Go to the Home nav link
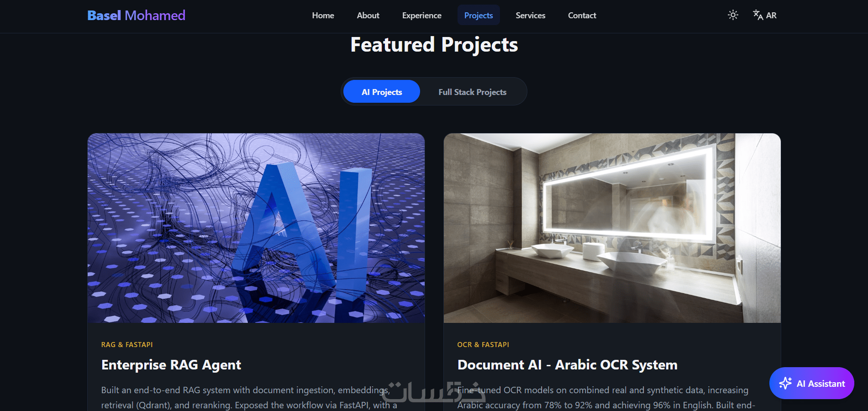 click(x=323, y=16)
